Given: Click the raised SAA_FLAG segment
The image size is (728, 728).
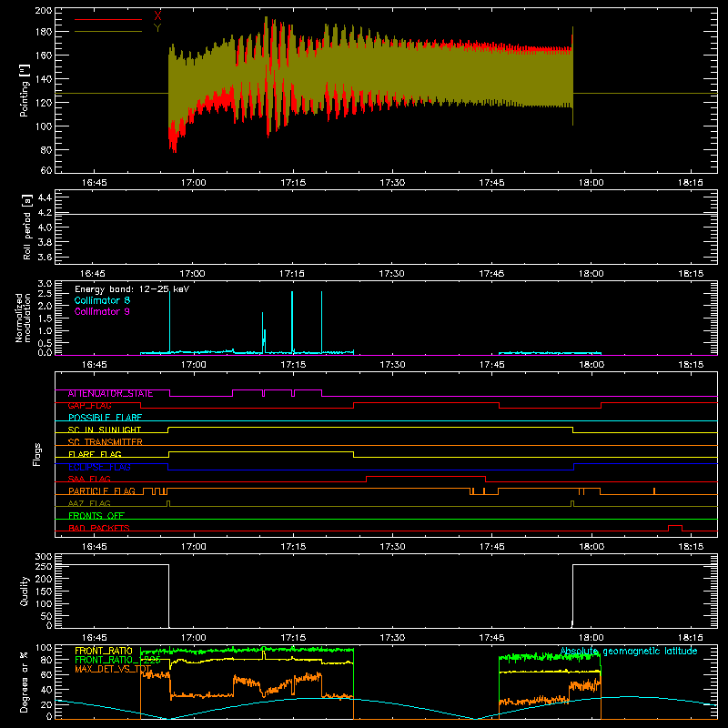Looking at the screenshot, I should 426,479.
